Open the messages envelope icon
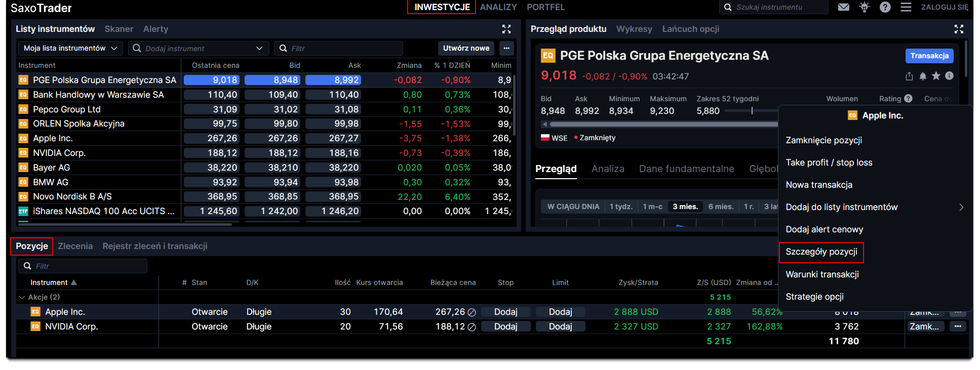The width and height of the screenshot is (980, 370). coord(843,7)
